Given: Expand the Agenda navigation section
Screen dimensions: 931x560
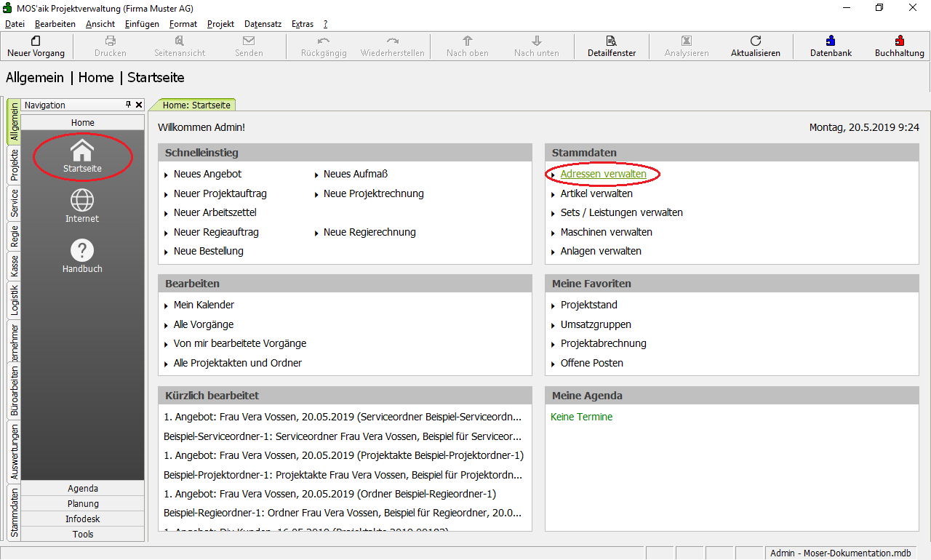Looking at the screenshot, I should point(83,489).
